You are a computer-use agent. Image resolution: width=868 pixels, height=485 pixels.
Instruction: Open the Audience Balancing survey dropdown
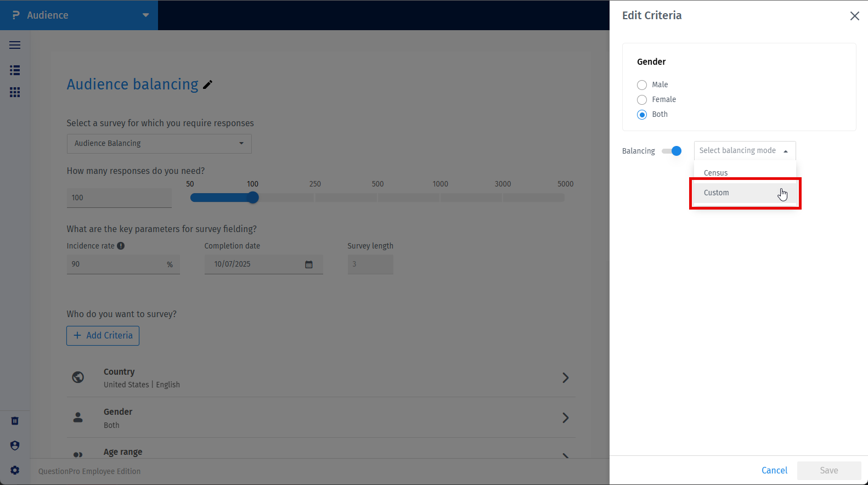(x=159, y=144)
